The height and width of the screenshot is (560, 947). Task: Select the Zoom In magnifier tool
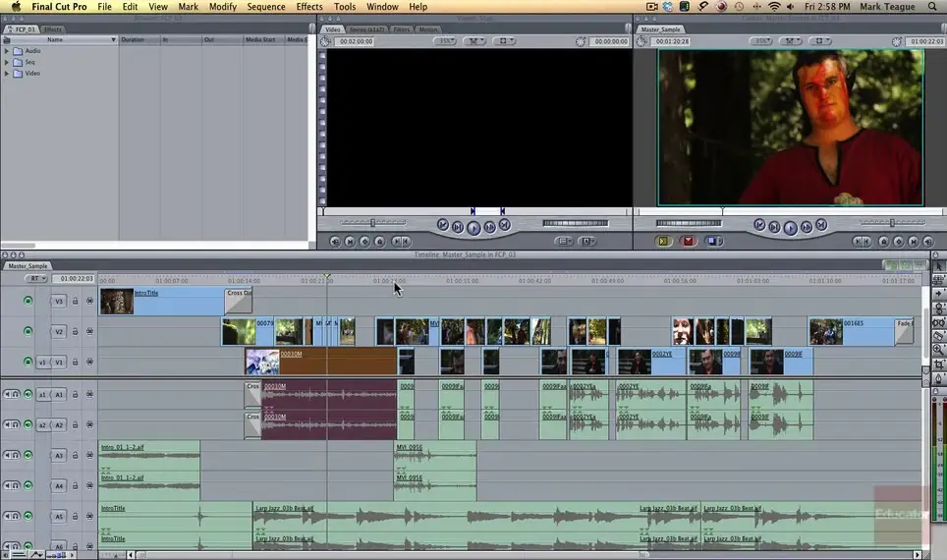pyautogui.click(x=939, y=350)
